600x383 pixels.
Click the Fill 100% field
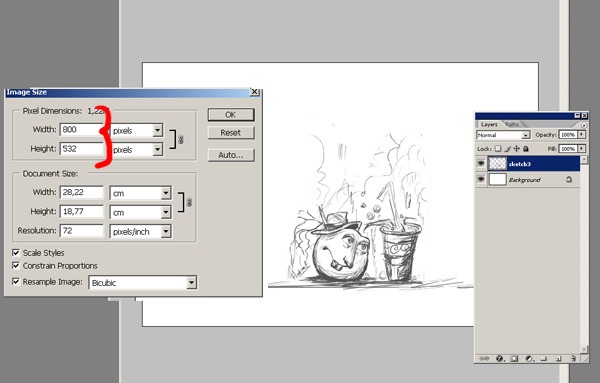pos(568,148)
